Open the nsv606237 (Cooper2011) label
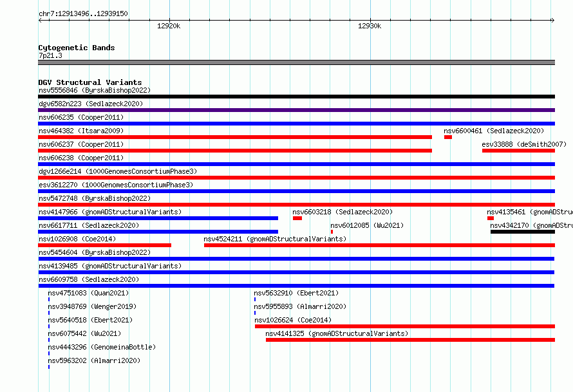This screenshot has width=573, height=392. (81, 144)
